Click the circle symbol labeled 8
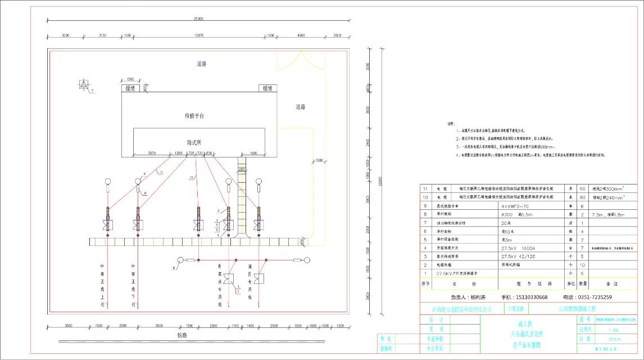This screenshot has width=644, height=360. [180, 260]
